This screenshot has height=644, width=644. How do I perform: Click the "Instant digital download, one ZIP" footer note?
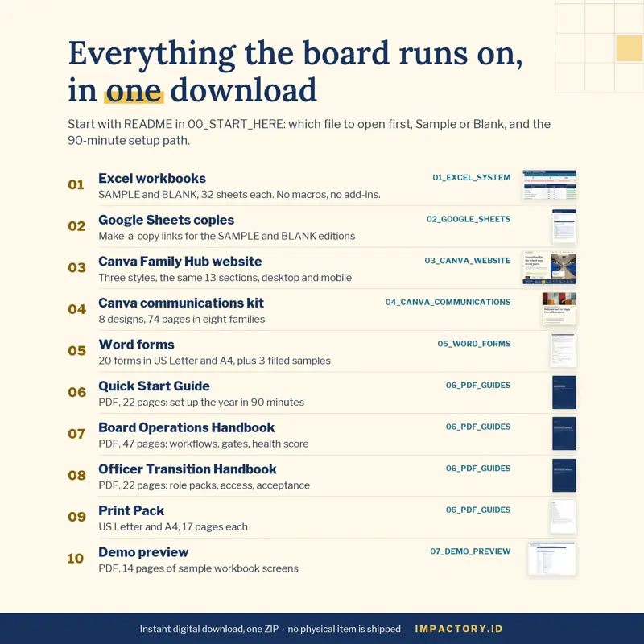point(209,629)
